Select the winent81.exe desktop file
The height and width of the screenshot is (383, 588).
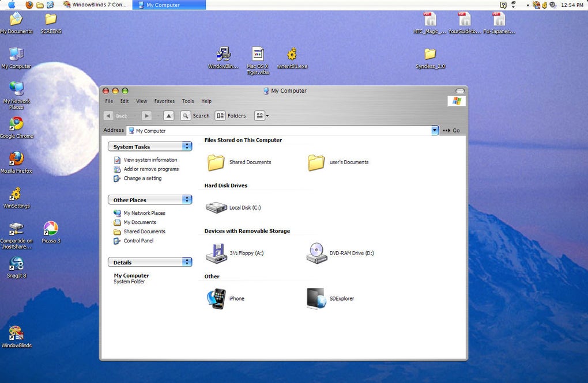(292, 58)
